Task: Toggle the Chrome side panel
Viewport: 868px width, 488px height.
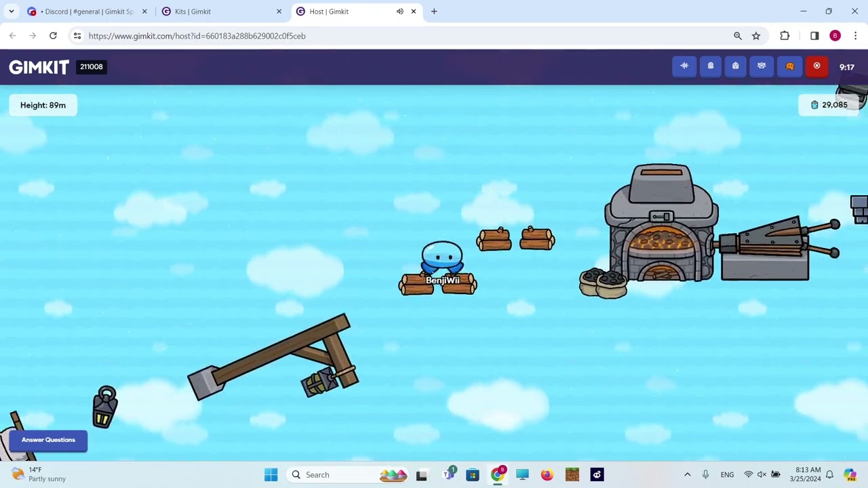Action: [x=814, y=36]
